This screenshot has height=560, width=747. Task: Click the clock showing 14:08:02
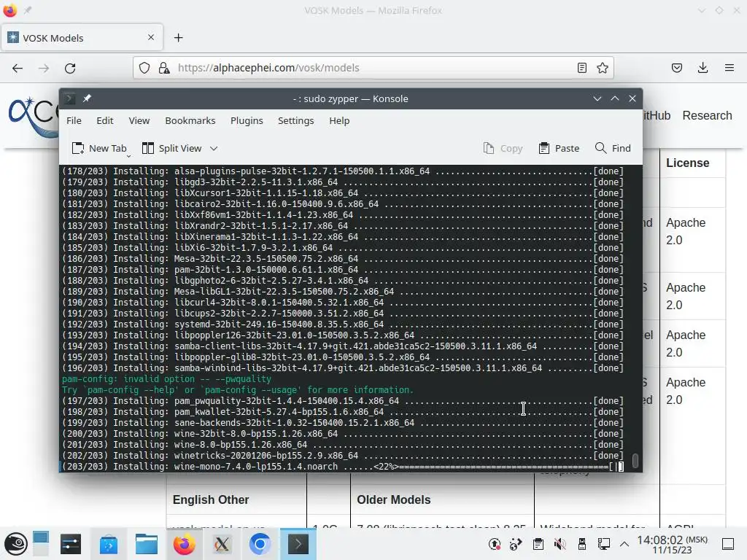[672, 544]
